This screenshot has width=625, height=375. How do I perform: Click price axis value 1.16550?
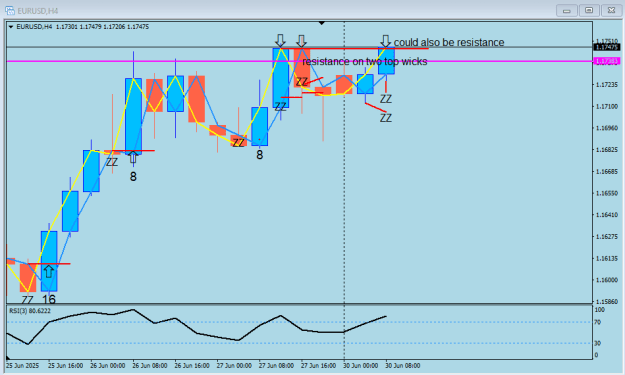tap(607, 193)
